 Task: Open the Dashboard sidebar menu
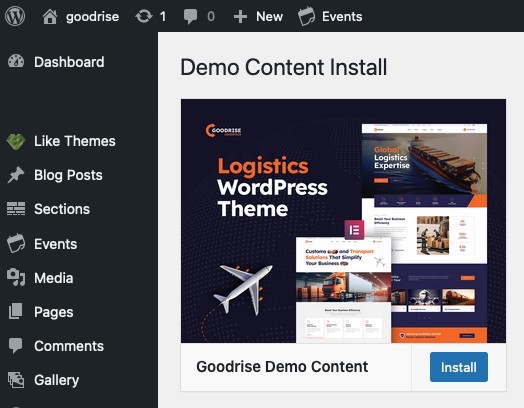[69, 62]
